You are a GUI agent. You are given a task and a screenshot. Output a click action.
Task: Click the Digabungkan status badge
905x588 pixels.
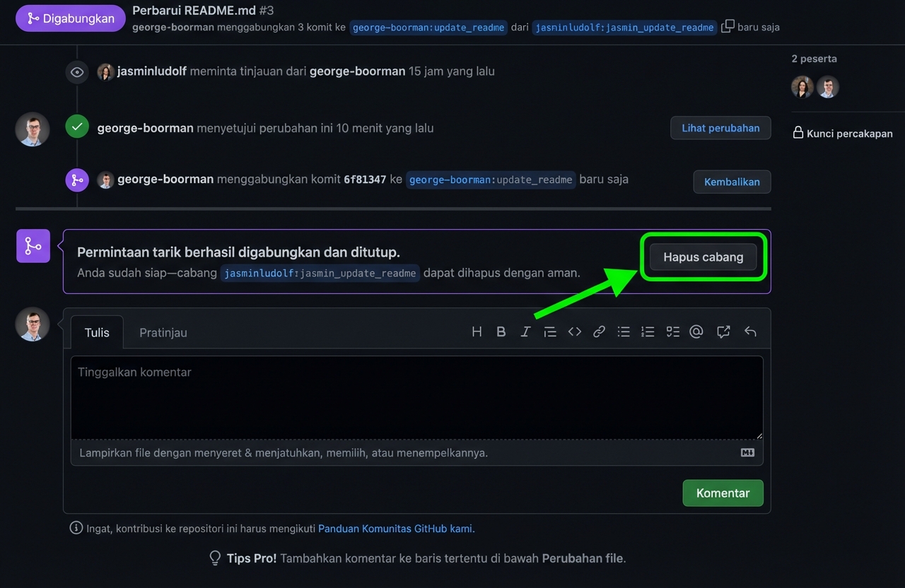pyautogui.click(x=70, y=18)
